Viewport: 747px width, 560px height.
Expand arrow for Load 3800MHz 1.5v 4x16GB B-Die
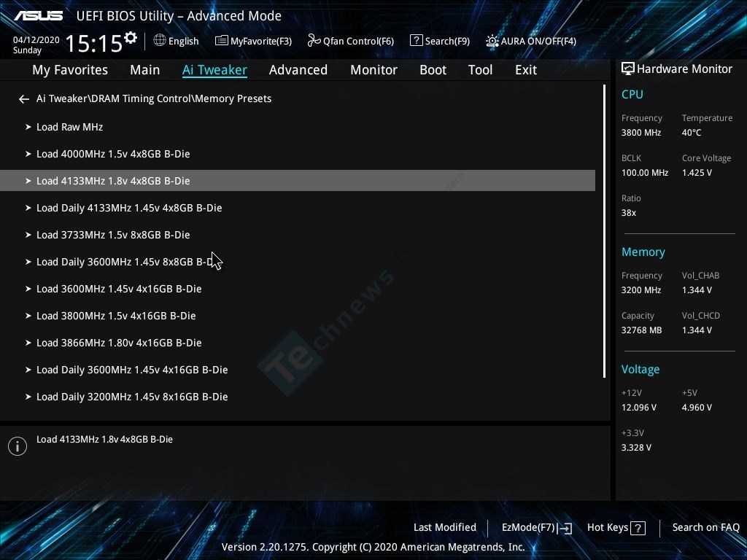(x=28, y=316)
